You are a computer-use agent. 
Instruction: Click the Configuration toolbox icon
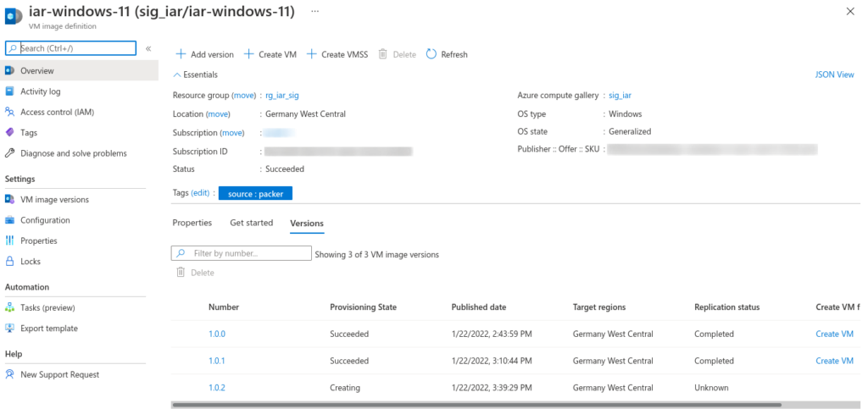coord(9,220)
